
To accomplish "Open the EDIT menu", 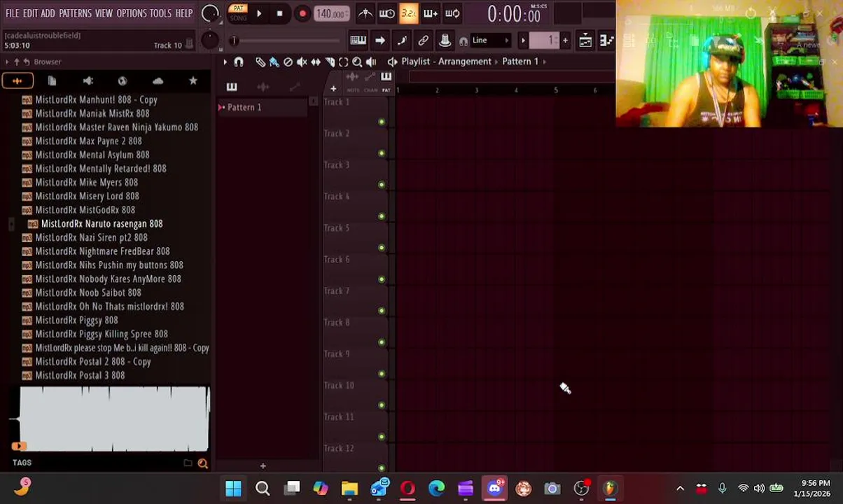I will (30, 13).
